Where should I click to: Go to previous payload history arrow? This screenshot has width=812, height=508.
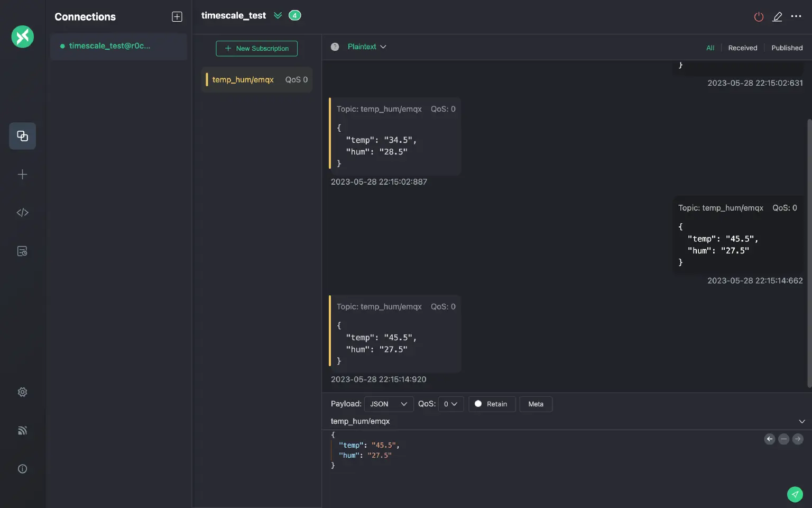click(x=770, y=439)
